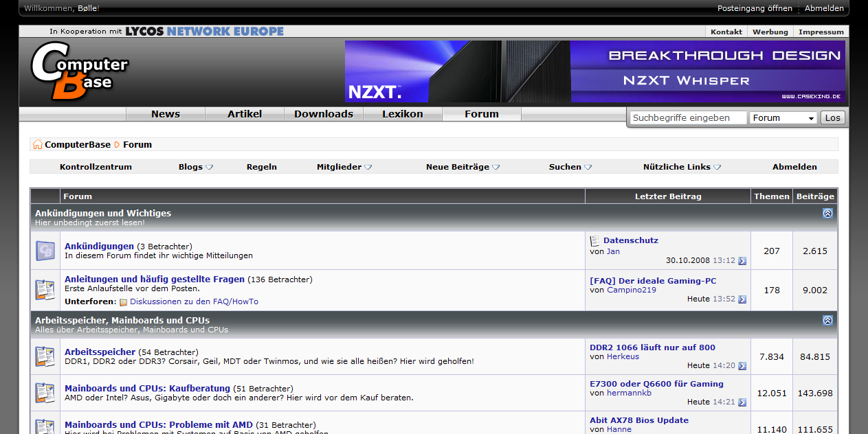Click the subforum icon beside Diskussionen zu den FAQ/HowTo
Viewport: 868px width, 434px height.
pyautogui.click(x=124, y=302)
